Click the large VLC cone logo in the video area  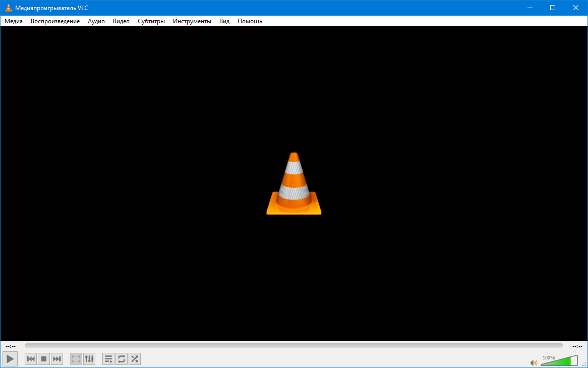click(x=293, y=184)
